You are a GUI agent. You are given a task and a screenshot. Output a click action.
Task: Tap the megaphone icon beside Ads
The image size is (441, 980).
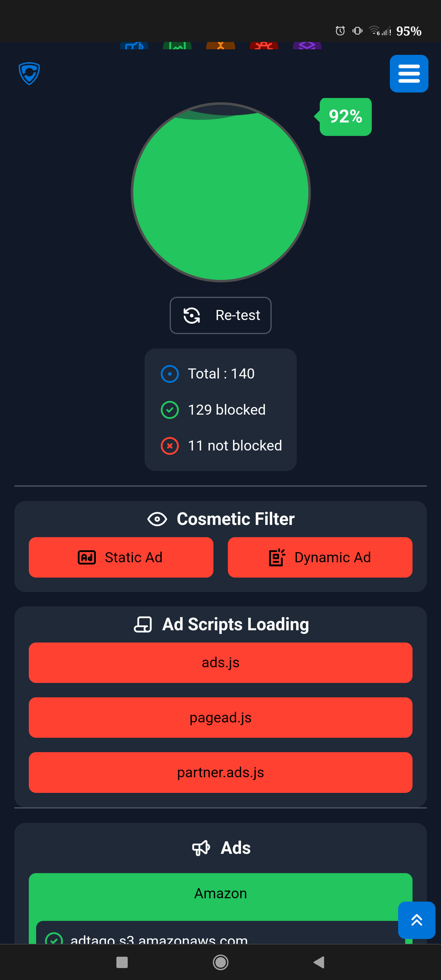[201, 848]
